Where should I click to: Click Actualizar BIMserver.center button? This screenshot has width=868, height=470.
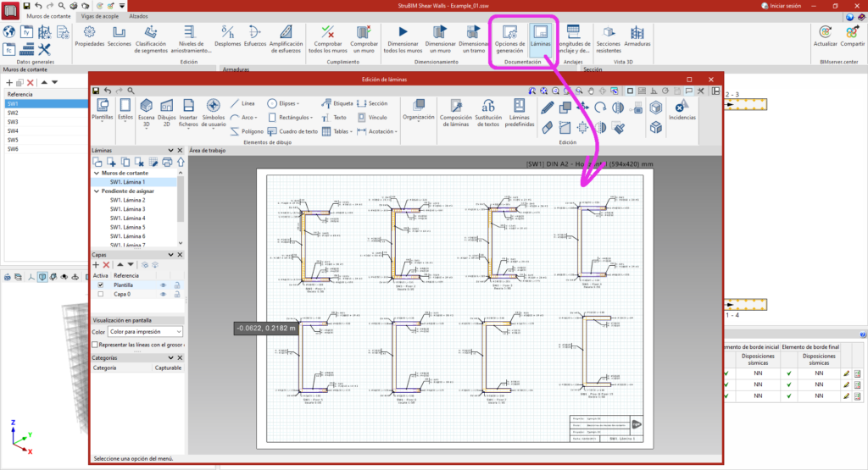tap(825, 36)
